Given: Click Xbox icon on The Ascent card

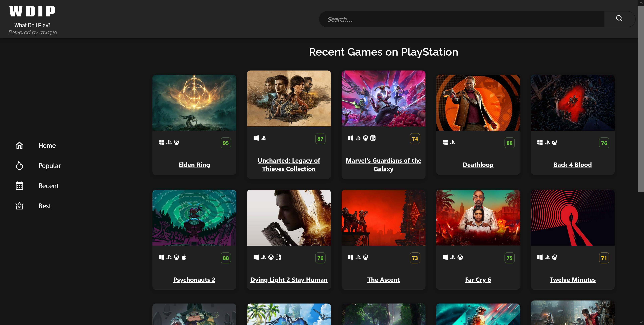Looking at the screenshot, I should pyautogui.click(x=365, y=257).
